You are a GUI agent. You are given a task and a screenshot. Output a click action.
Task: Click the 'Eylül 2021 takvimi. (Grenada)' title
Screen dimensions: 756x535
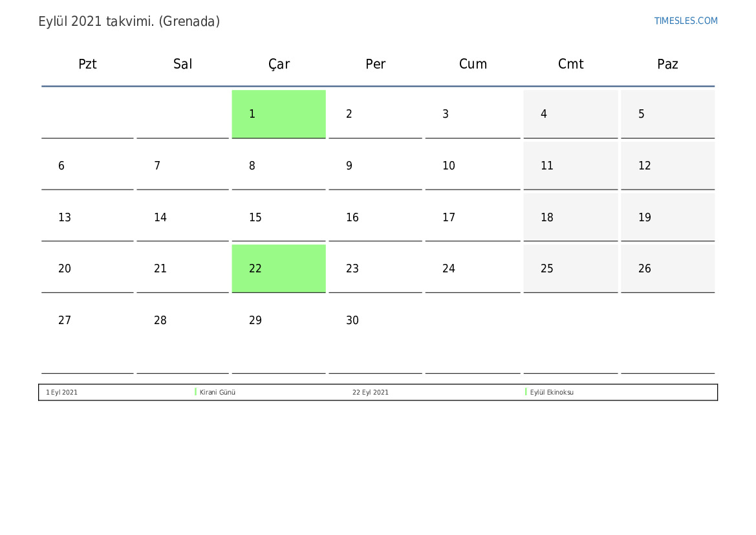pos(129,21)
